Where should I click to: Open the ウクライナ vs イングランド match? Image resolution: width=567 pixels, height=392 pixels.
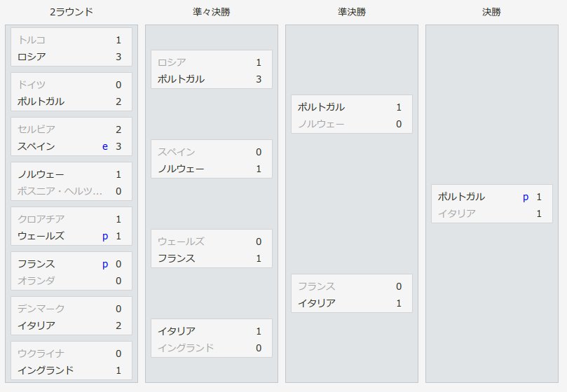(71, 360)
